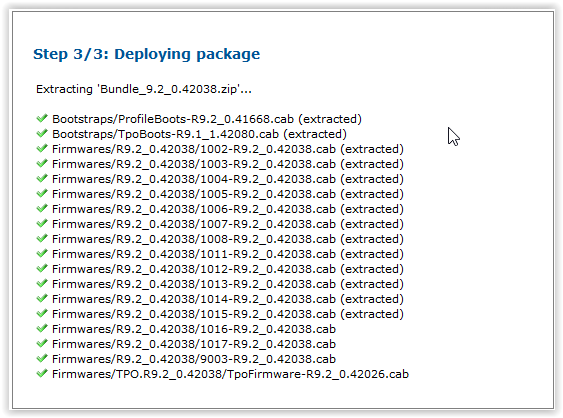Select text Bootstraps/TpoBoots-R9.1_1.42080.cab (extracted)

tap(199, 134)
